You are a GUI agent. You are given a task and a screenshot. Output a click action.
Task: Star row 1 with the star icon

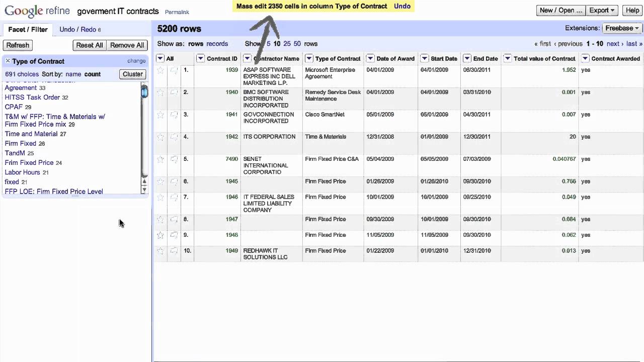(x=160, y=70)
